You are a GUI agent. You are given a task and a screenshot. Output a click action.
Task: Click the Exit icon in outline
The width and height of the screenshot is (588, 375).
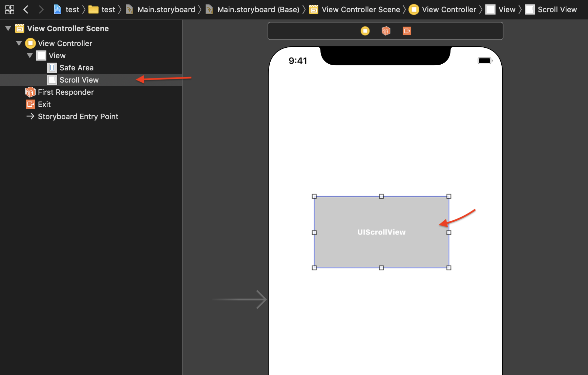coord(30,104)
